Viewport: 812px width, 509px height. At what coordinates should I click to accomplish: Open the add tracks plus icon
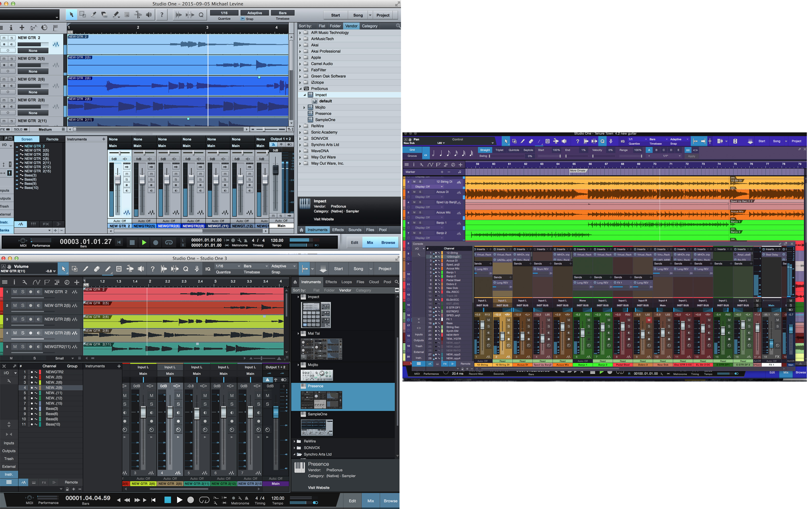point(77,282)
